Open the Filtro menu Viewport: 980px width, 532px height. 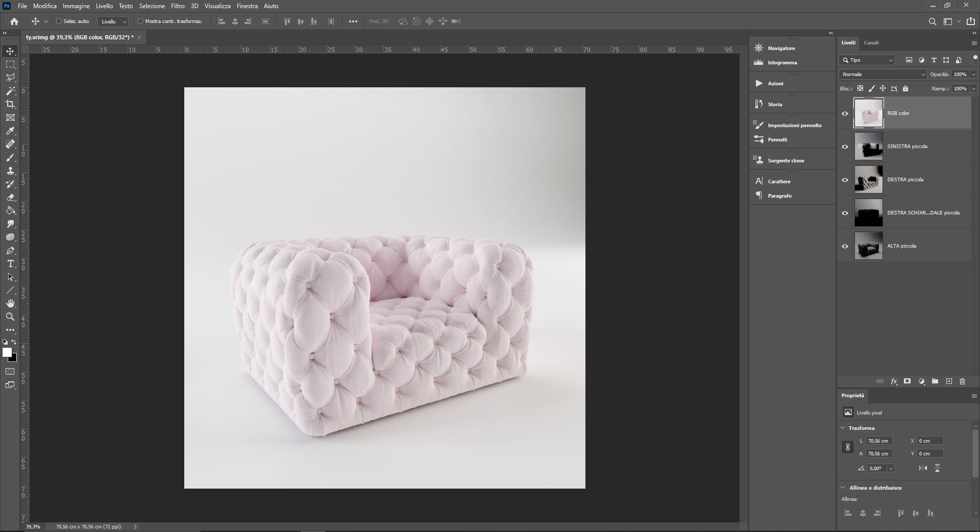click(x=178, y=6)
